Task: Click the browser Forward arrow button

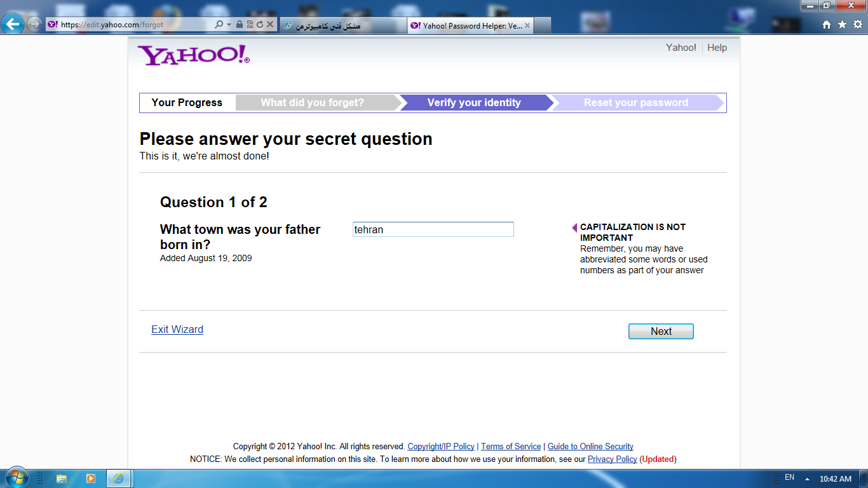Action: coord(34,25)
